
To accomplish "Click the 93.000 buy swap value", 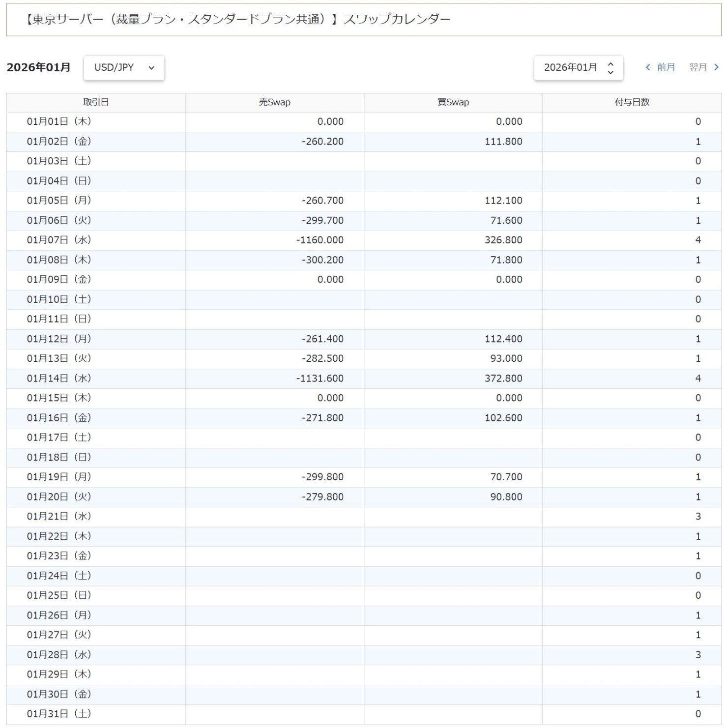I will coord(506,359).
